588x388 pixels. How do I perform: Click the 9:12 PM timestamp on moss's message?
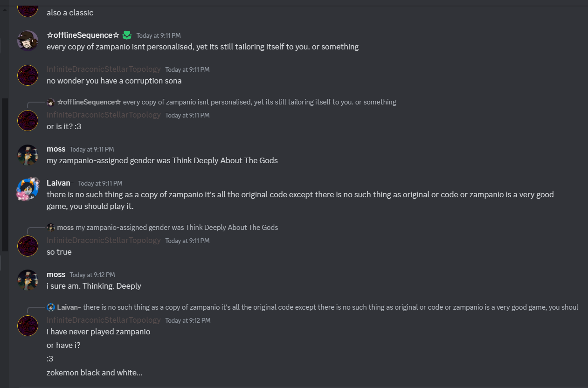point(92,275)
